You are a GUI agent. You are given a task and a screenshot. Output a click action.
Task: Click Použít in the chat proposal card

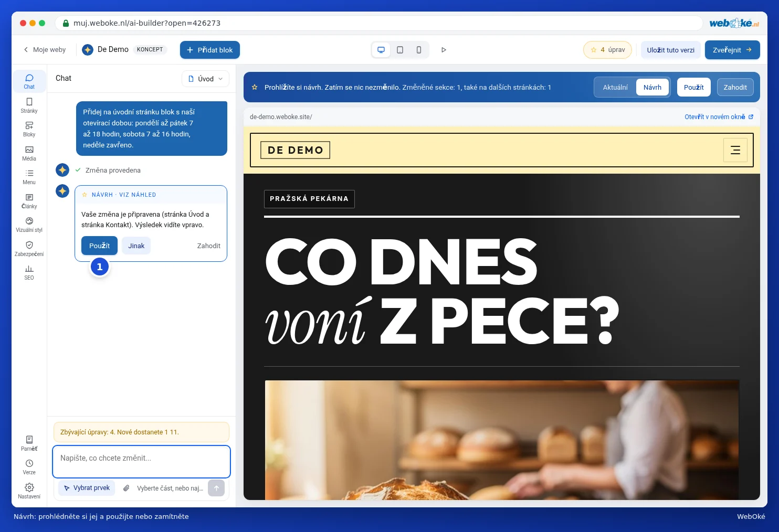100,246
